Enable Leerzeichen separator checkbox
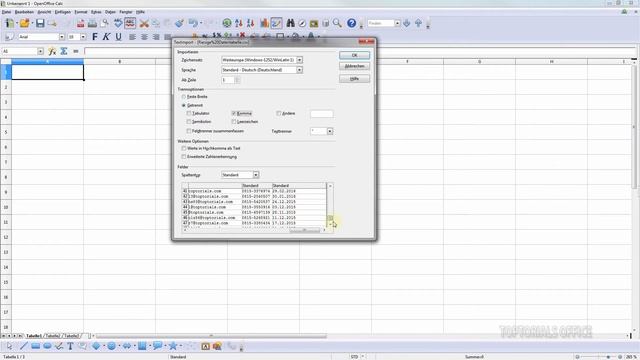The height and width of the screenshot is (360, 640). (x=234, y=122)
